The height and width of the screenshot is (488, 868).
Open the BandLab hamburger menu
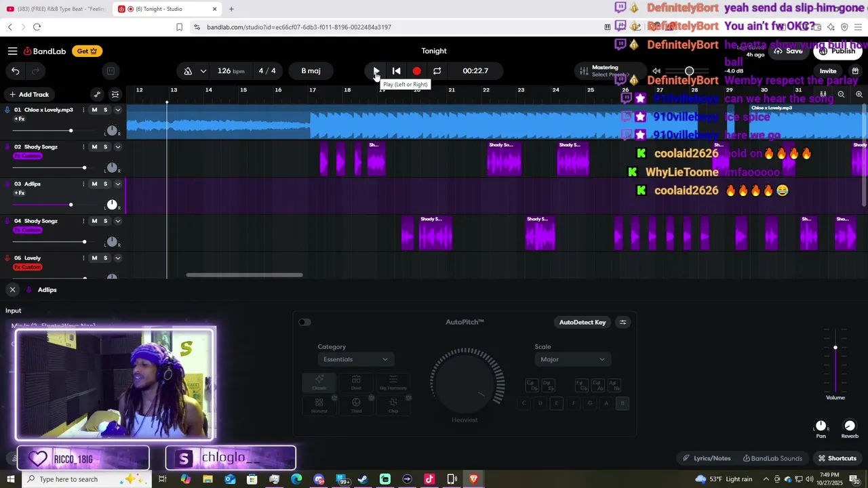pyautogui.click(x=12, y=51)
